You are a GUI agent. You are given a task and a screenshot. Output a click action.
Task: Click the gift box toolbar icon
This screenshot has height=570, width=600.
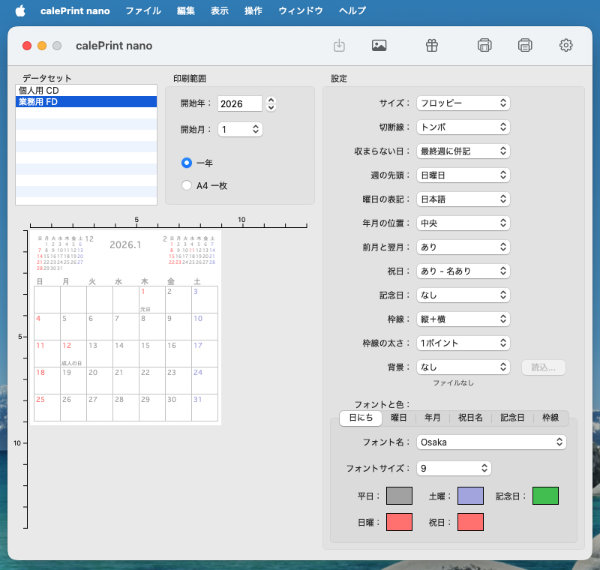(x=431, y=45)
